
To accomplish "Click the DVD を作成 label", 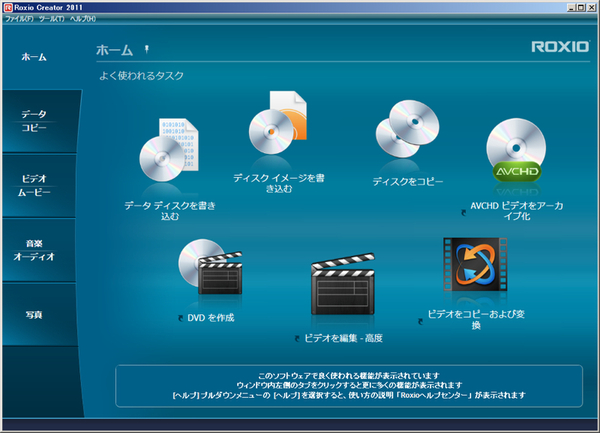I will [210, 318].
